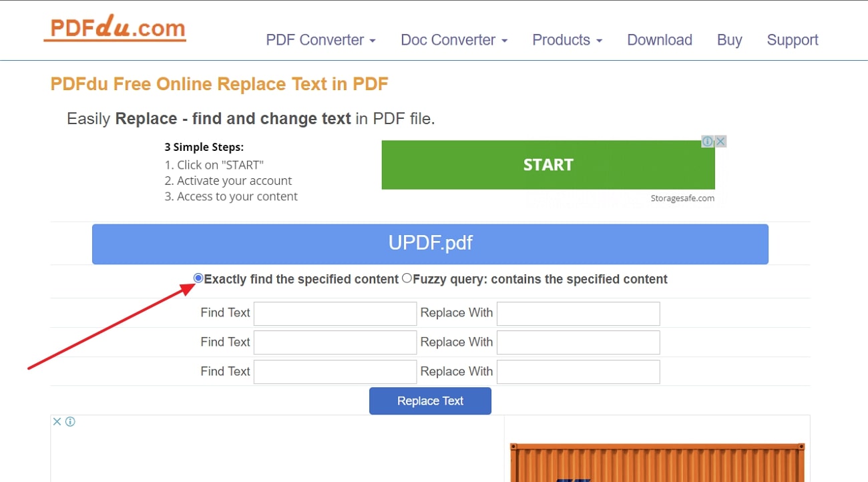Open the Download menu item
The width and height of the screenshot is (868, 482).
click(x=660, y=40)
